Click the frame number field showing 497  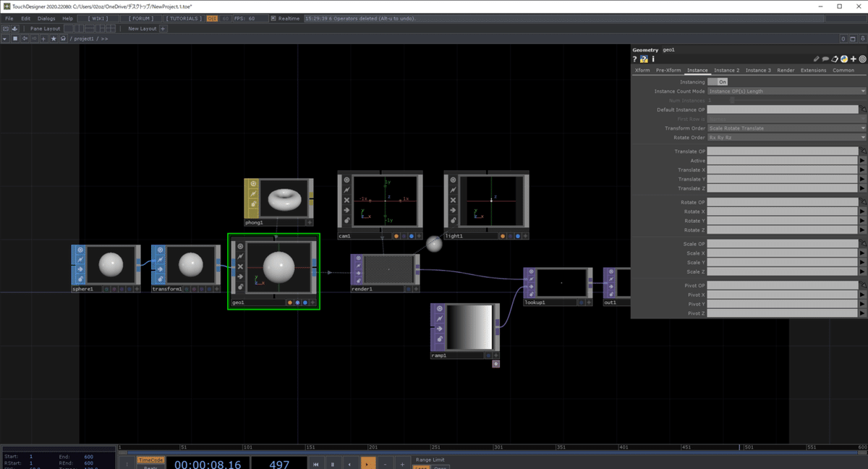[x=278, y=462]
